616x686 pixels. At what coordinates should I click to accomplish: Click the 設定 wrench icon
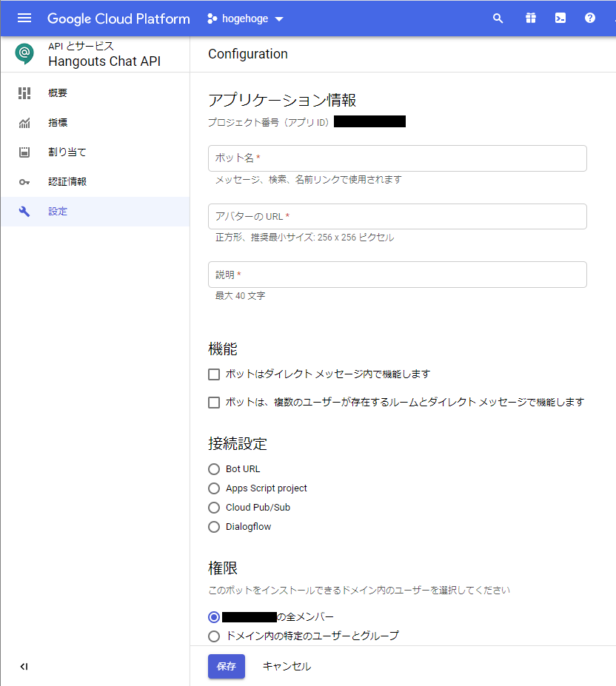pos(24,212)
